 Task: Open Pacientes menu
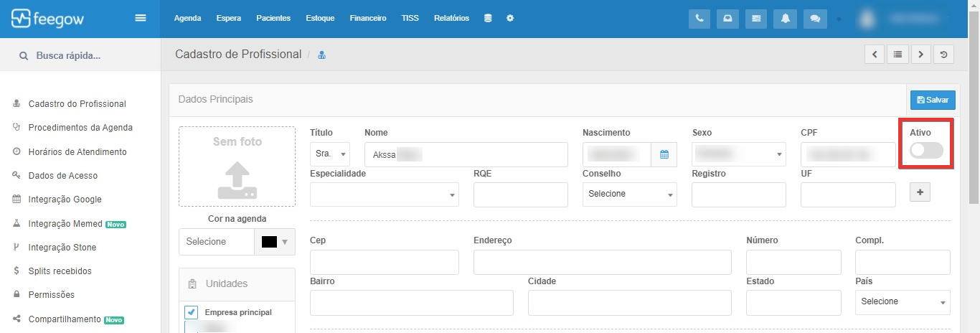pos(273,18)
